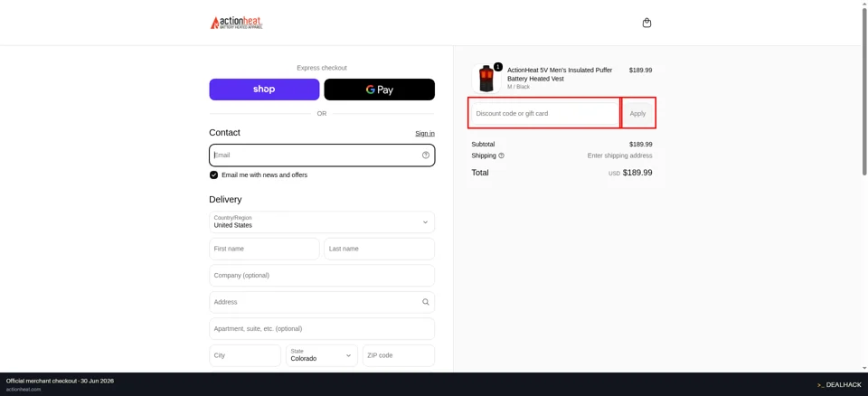Focus the First name field
The image size is (868, 396).
(264, 249)
